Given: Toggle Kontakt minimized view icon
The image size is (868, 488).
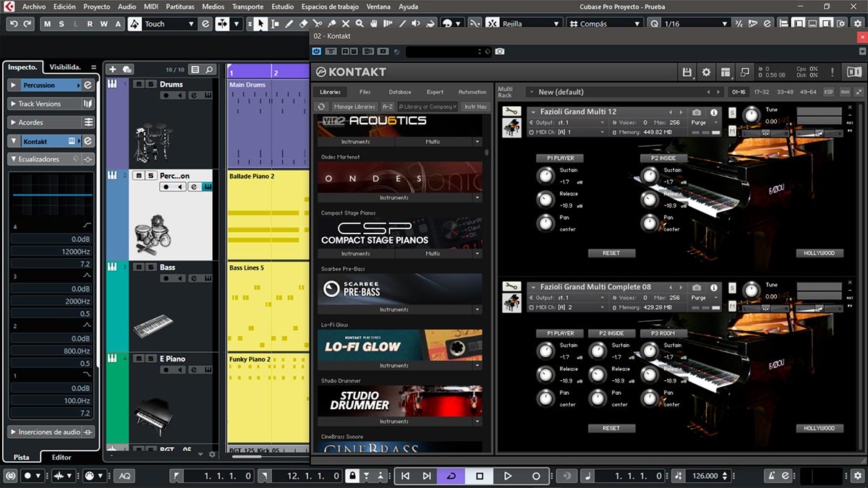Looking at the screenshot, I should click(x=744, y=72).
